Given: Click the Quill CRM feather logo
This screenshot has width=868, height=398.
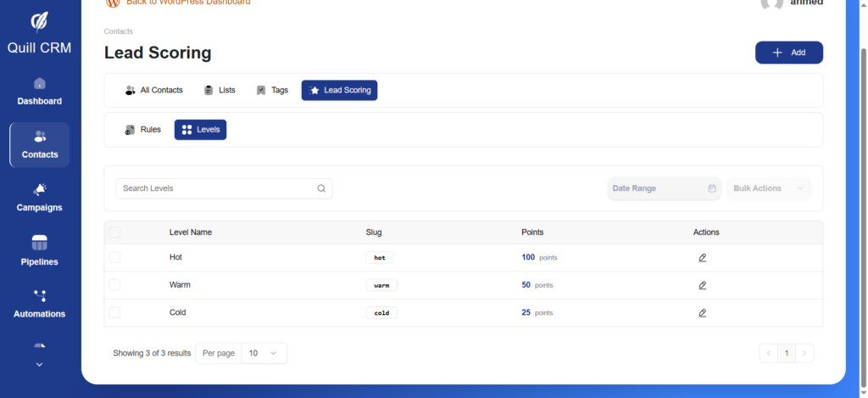Looking at the screenshot, I should 39,21.
